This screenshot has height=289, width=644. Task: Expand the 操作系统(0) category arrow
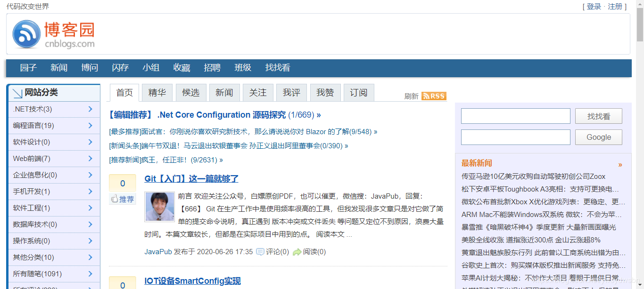(90, 241)
